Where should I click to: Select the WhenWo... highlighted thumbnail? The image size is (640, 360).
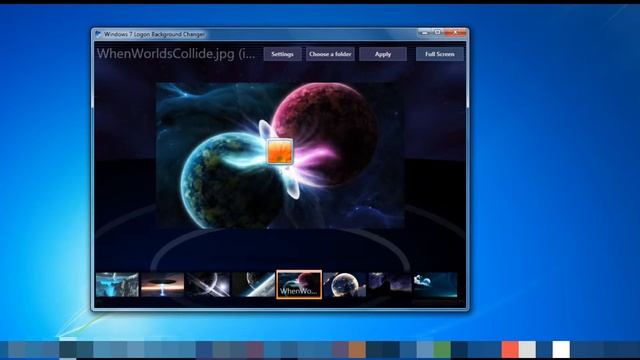299,284
